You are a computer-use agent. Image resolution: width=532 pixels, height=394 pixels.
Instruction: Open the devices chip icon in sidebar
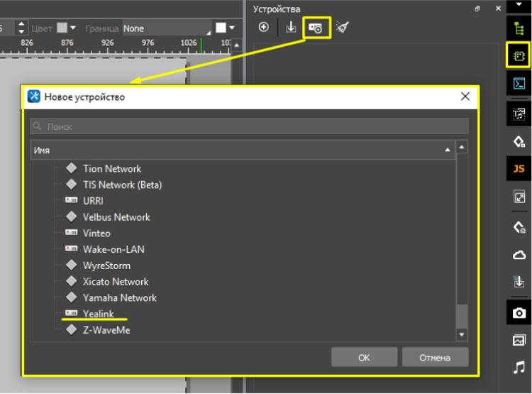(x=519, y=55)
